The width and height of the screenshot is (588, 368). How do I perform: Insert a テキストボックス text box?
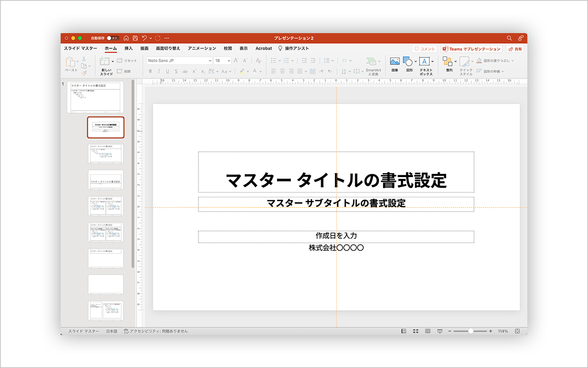424,62
